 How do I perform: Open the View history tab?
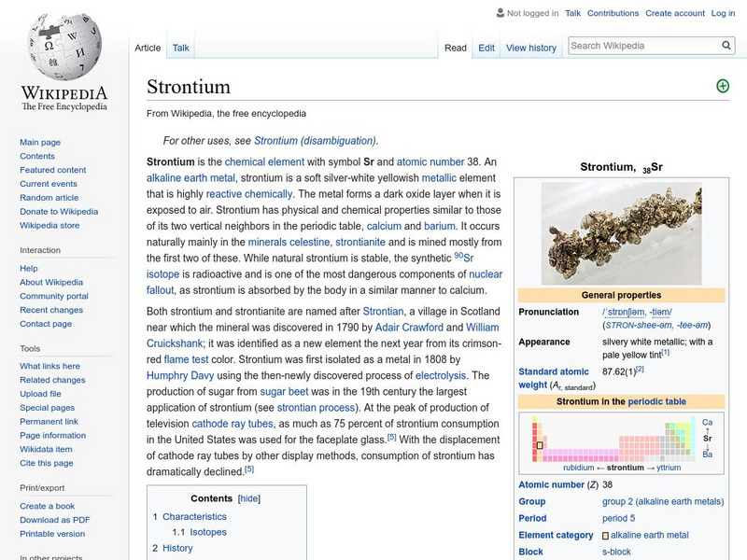[532, 47]
